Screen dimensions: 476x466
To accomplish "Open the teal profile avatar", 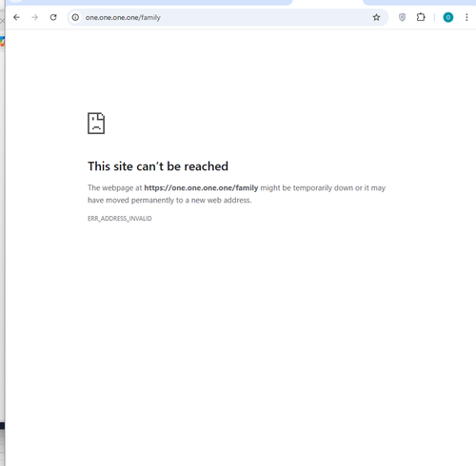I will pos(448,17).
